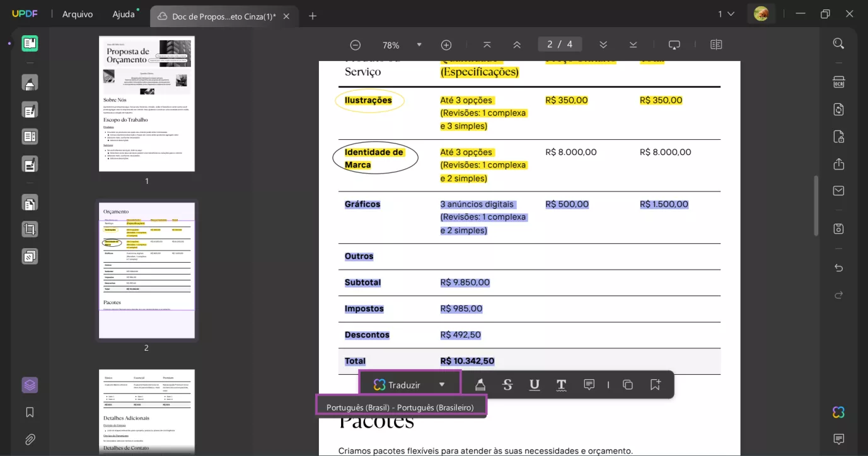This screenshot has height=456, width=868.
Task: Select page 2 thumbnail
Action: click(x=147, y=270)
